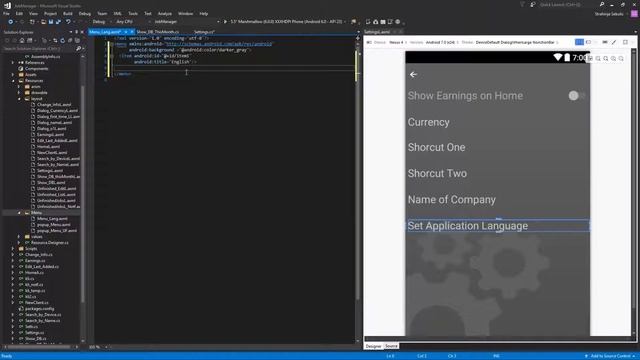Click the pencil edit icon in designer toolbar
Image resolution: width=640 pixels, height=360 pixels.
pyautogui.click(x=614, y=42)
